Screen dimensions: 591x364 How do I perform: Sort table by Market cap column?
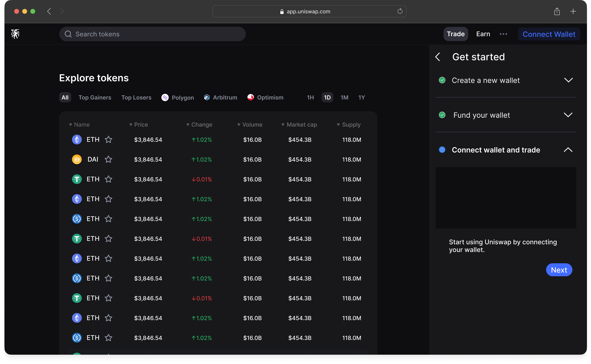(x=299, y=124)
